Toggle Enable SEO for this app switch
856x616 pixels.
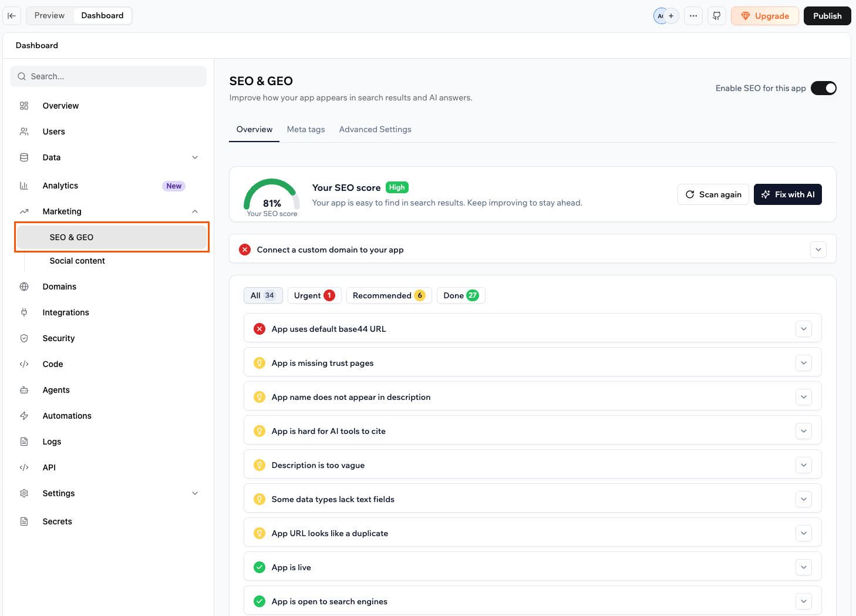(x=824, y=88)
